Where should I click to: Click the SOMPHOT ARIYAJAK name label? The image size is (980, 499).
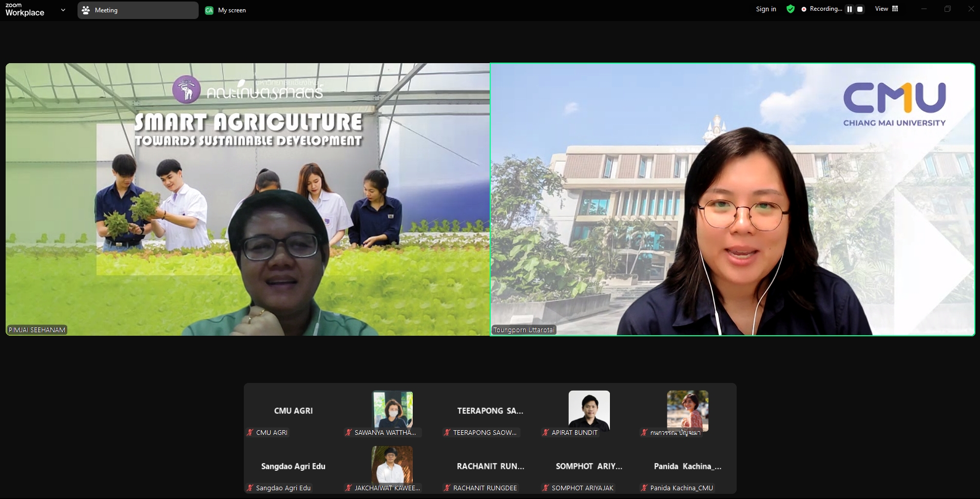coord(583,488)
